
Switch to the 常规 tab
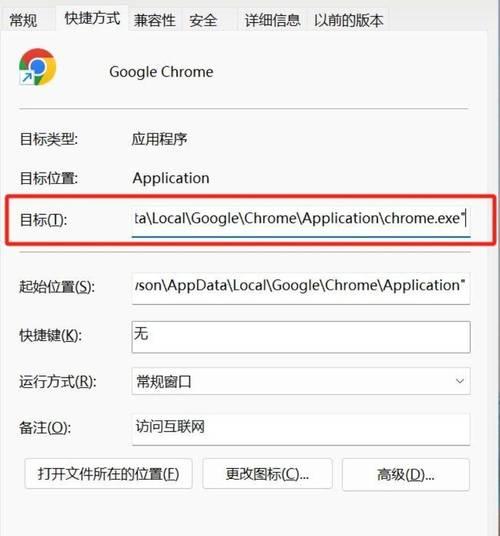pyautogui.click(x=23, y=20)
